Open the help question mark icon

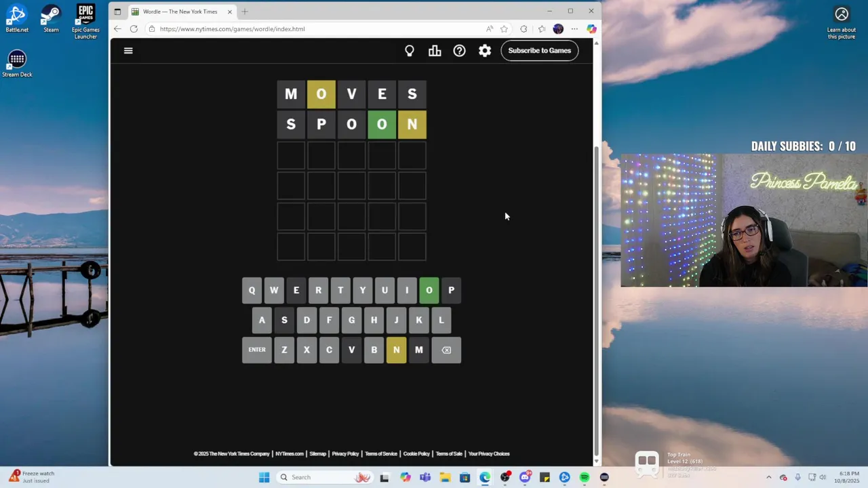pyautogui.click(x=460, y=51)
